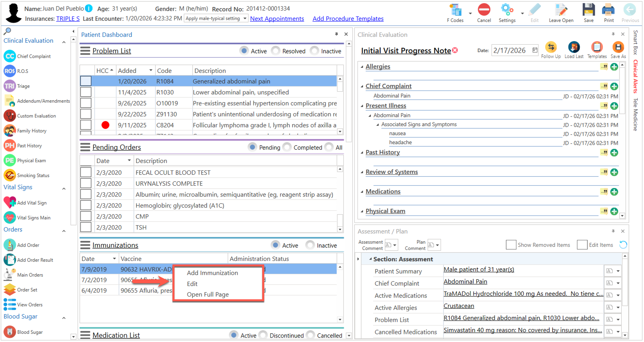Choose Add Immunization from the context menu
Image resolution: width=644 pixels, height=342 pixels.
pyautogui.click(x=212, y=273)
